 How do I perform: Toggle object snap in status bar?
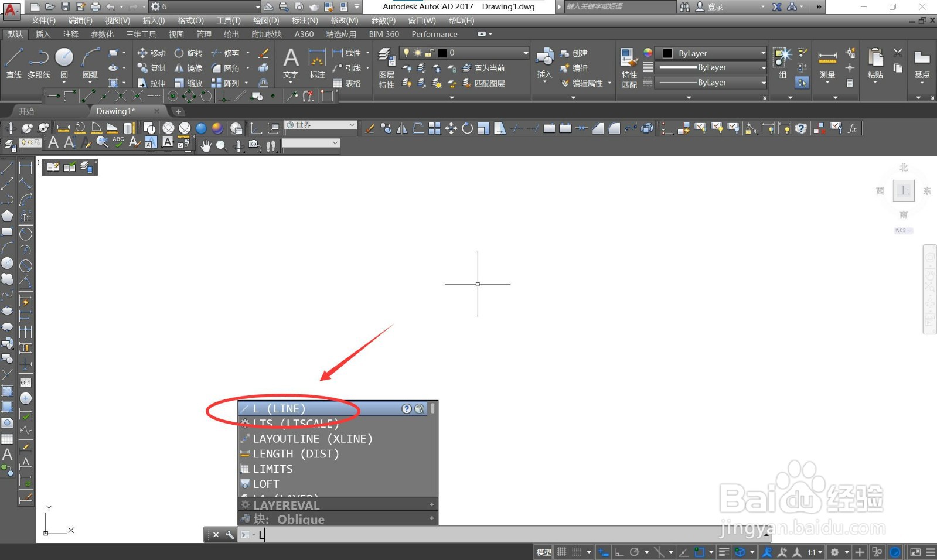click(699, 552)
